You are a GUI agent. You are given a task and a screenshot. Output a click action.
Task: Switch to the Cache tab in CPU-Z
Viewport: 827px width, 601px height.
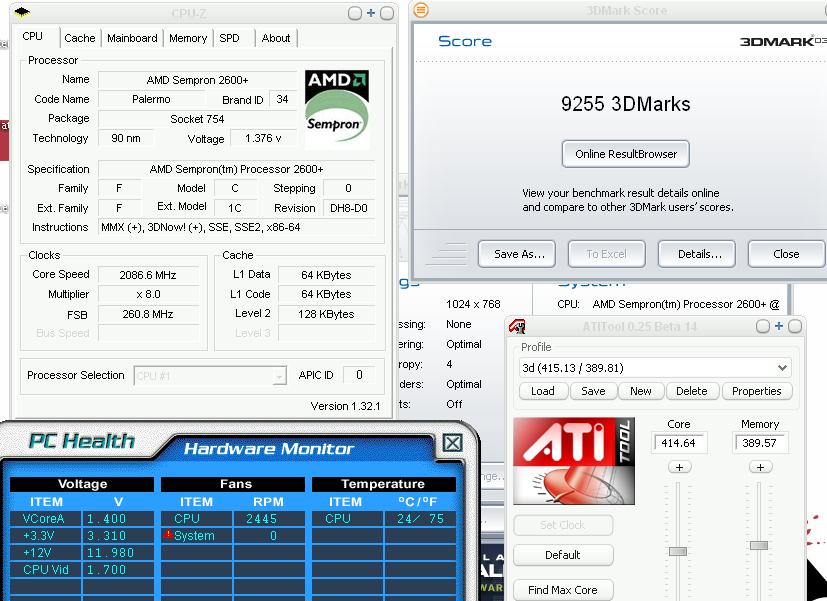click(80, 38)
